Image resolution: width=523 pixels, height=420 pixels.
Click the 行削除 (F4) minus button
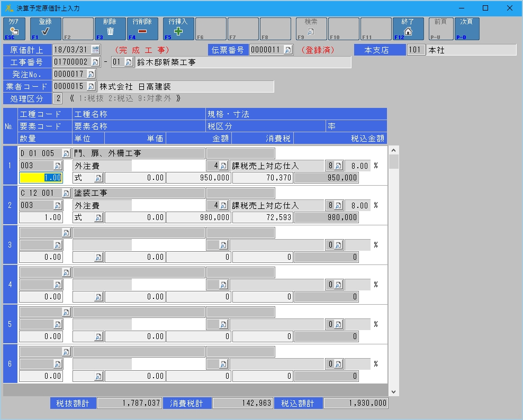tap(142, 29)
